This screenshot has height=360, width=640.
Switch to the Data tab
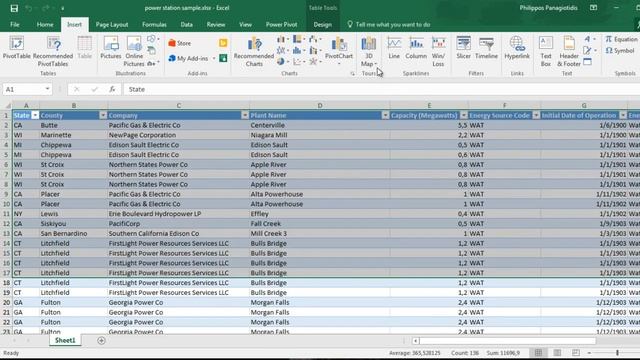(x=187, y=24)
